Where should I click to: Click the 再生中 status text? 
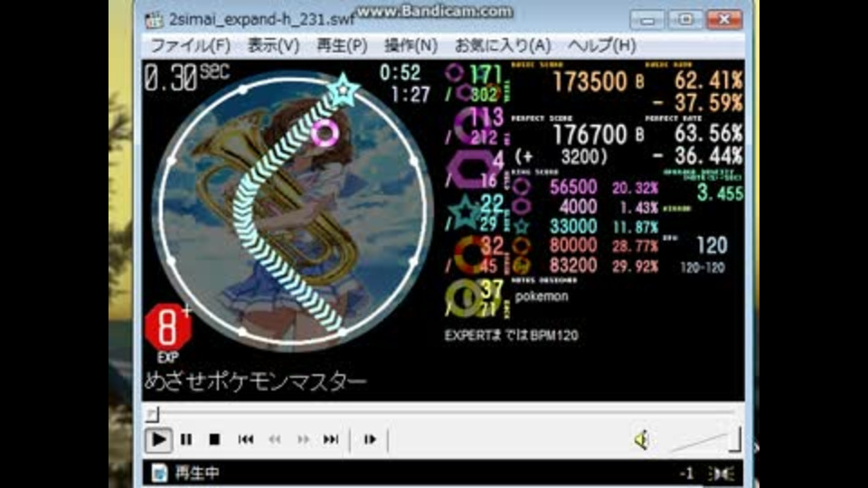pos(197,473)
